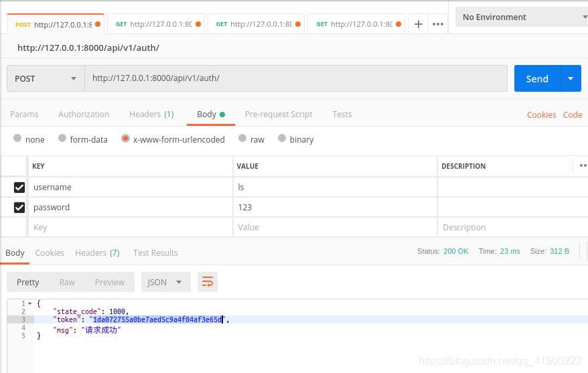
Task: Switch to the POST request tab
Action: click(56, 24)
